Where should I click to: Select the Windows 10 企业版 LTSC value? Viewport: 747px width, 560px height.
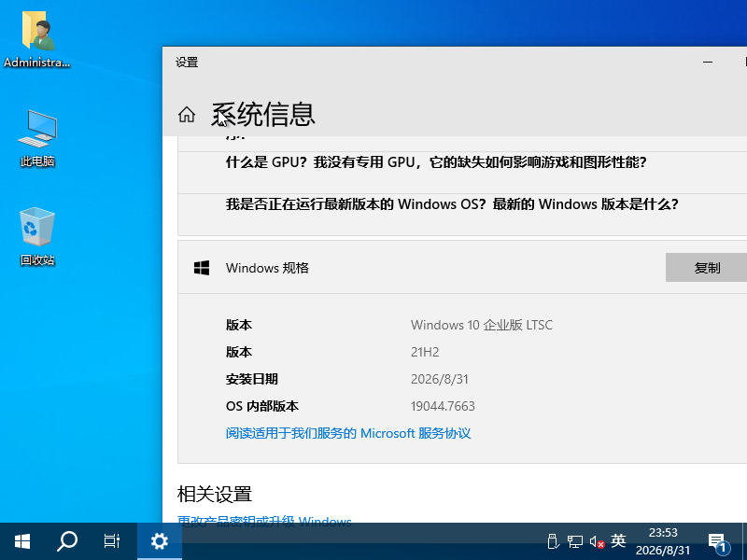tap(482, 325)
